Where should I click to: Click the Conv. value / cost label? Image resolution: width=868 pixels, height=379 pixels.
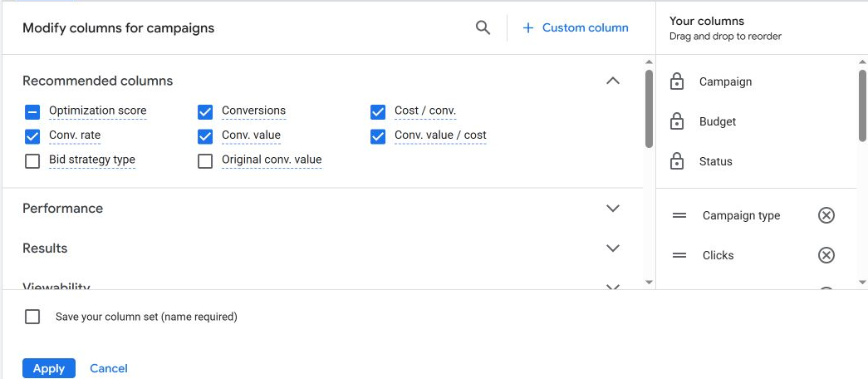(x=440, y=135)
